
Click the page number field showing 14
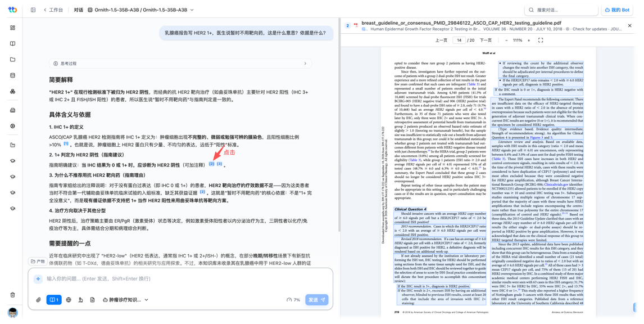459,40
